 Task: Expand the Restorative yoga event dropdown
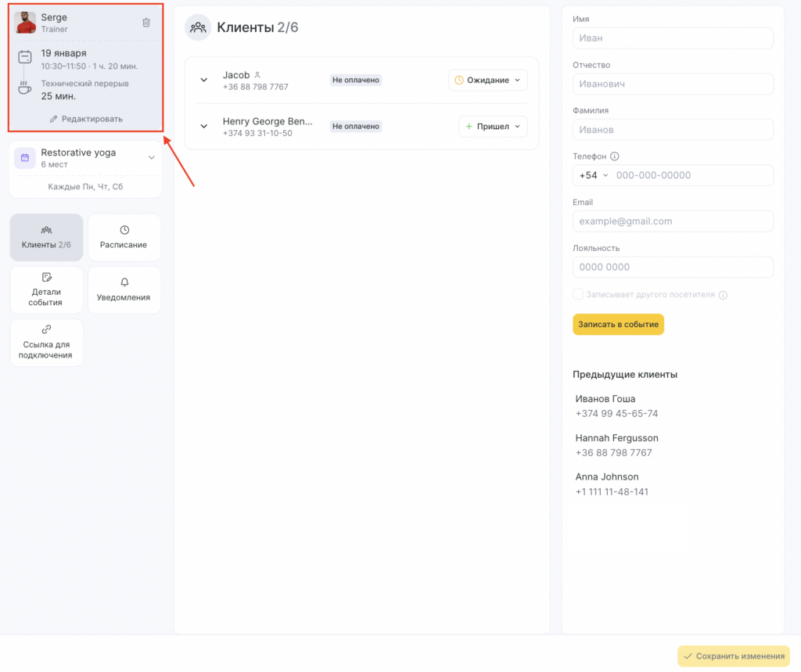coord(151,157)
